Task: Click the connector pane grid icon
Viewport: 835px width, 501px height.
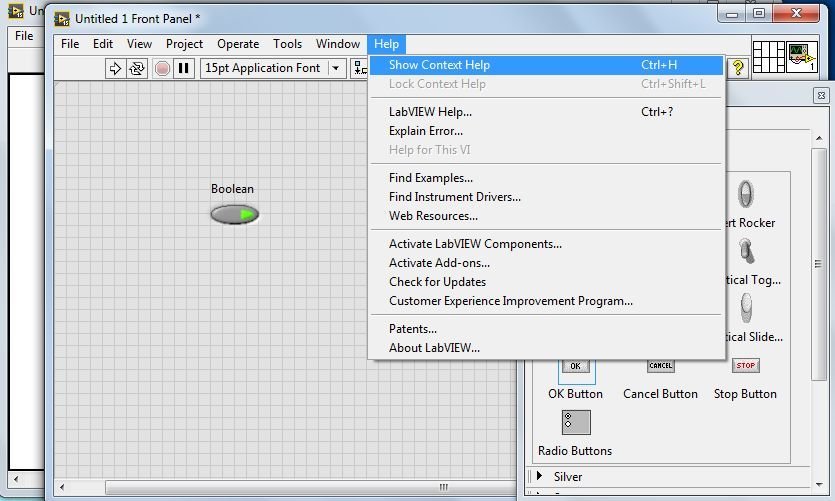Action: coord(768,56)
